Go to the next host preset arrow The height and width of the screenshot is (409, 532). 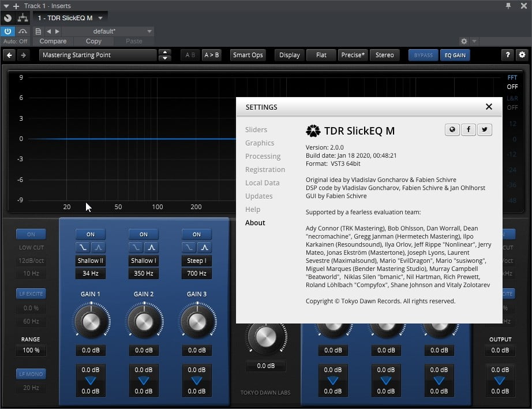tap(57, 31)
